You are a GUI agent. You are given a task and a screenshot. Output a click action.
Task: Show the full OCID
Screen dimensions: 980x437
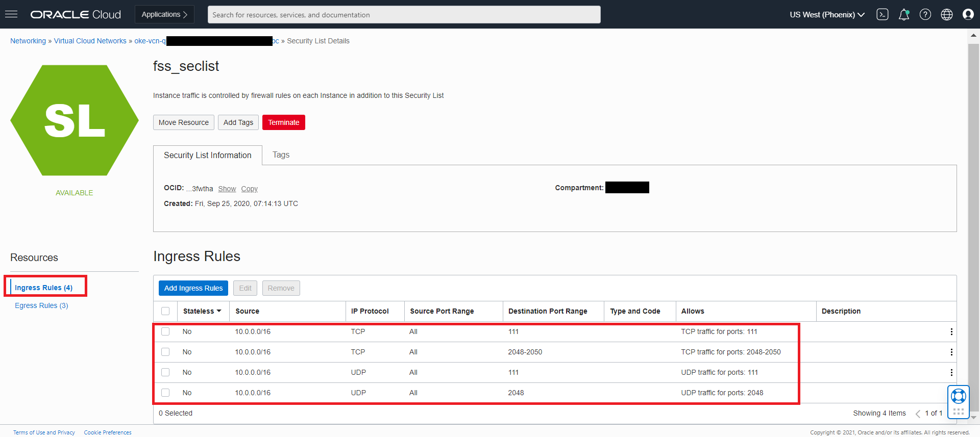tap(227, 189)
